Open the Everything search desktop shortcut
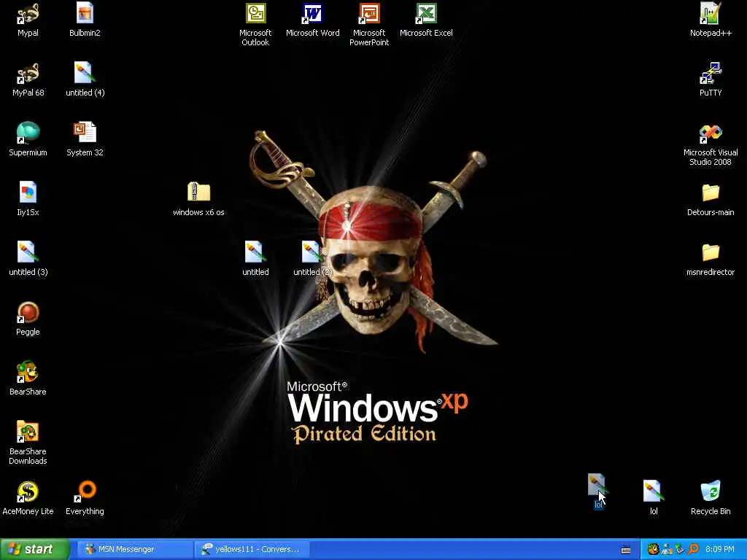 85,498
